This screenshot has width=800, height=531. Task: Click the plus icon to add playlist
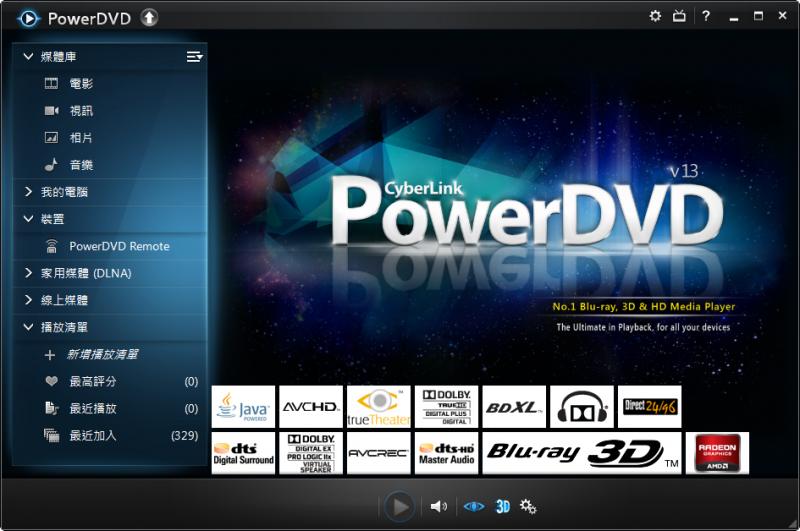click(49, 355)
